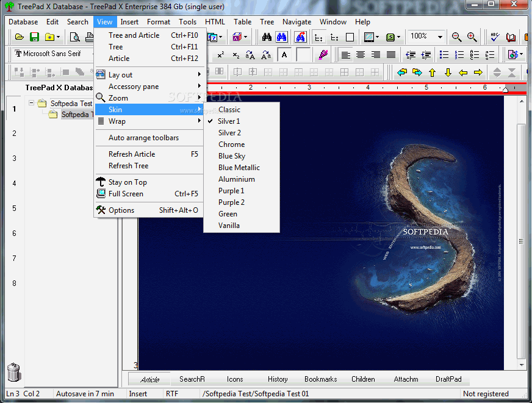The width and height of the screenshot is (532, 403).
Task: Center align the text
Action: (361, 55)
